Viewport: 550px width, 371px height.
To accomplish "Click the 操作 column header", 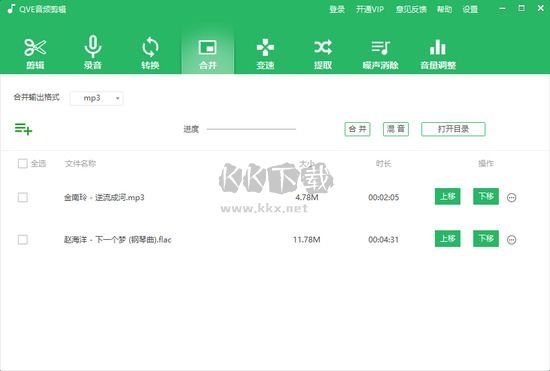I will [x=486, y=163].
